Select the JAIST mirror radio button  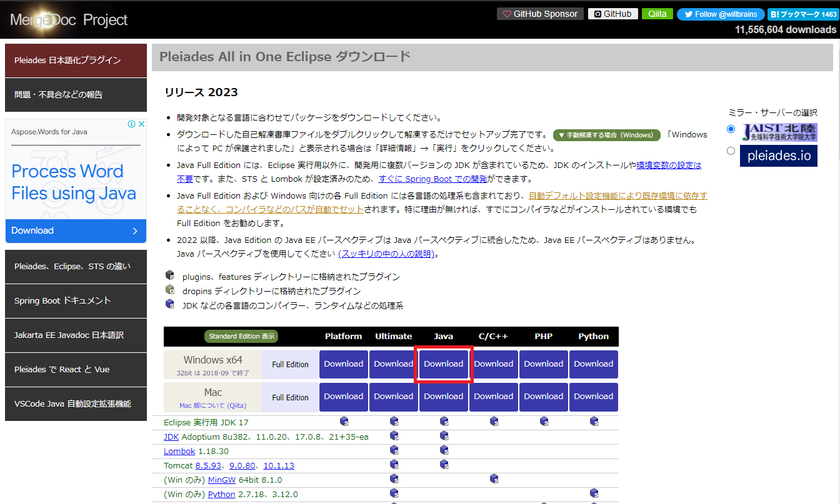tap(731, 129)
